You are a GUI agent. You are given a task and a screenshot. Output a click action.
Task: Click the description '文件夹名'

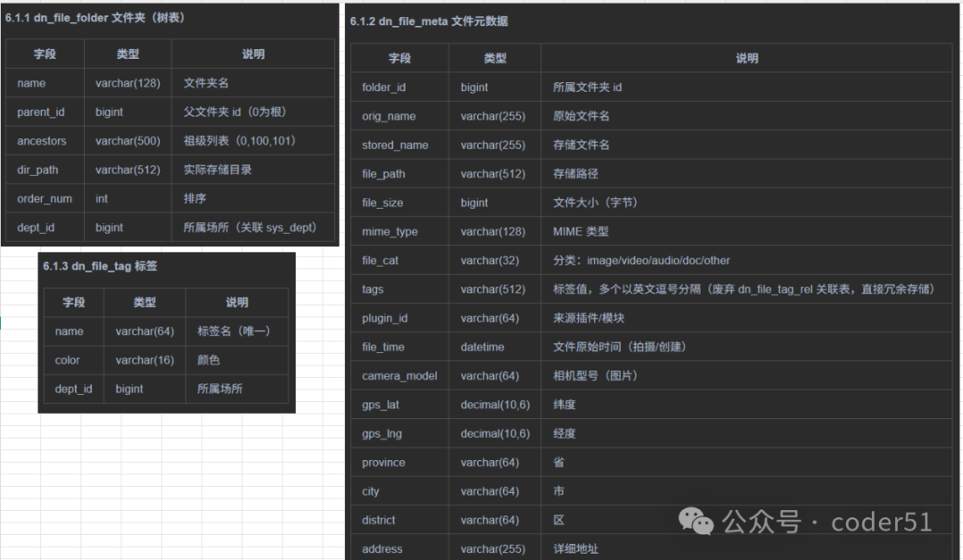[206, 83]
